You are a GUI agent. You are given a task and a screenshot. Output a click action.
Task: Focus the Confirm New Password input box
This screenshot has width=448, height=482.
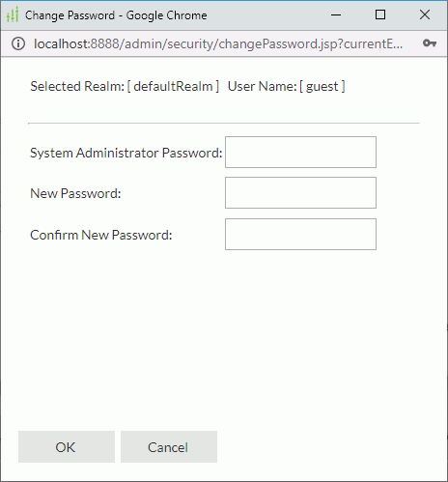tap(300, 234)
